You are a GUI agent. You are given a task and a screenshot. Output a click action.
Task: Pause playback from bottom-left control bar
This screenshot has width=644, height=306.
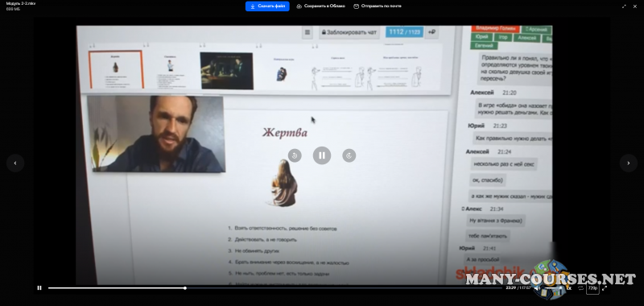pos(39,288)
